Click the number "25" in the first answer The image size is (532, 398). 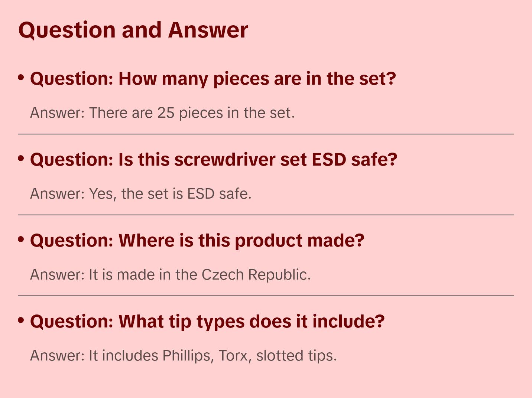[166, 113]
